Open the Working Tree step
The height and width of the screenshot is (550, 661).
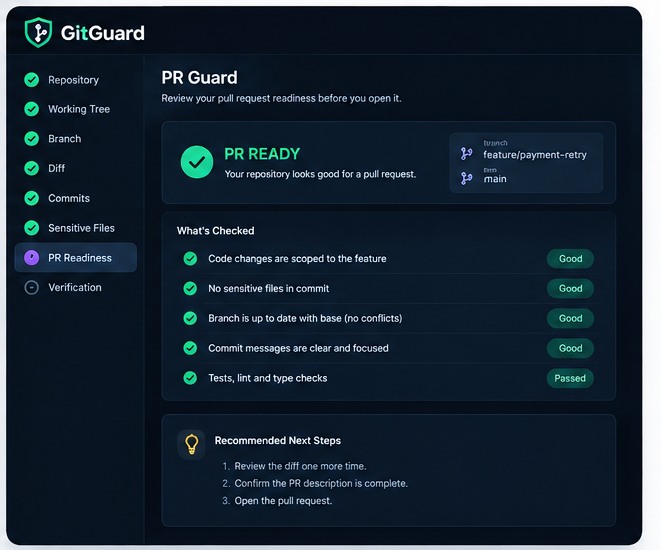tap(76, 109)
